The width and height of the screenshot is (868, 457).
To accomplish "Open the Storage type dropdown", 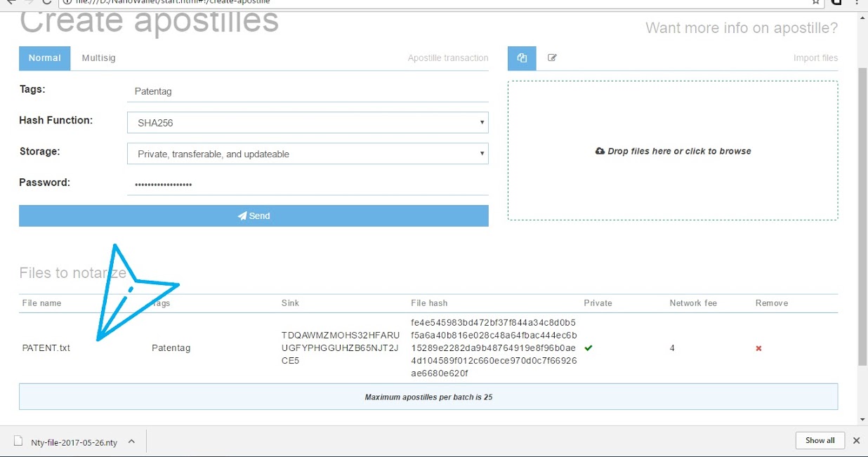I will (x=308, y=154).
